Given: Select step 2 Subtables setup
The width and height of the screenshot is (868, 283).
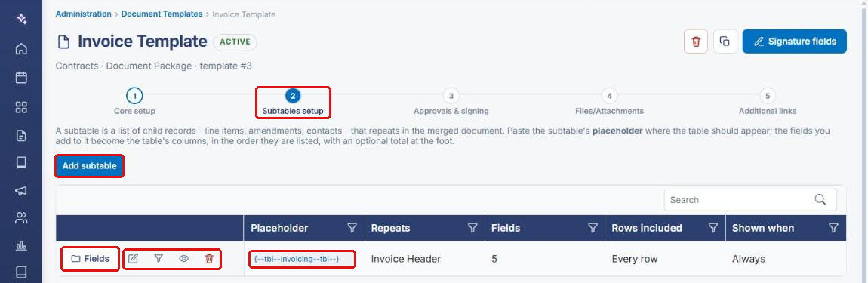Looking at the screenshot, I should coord(293,102).
